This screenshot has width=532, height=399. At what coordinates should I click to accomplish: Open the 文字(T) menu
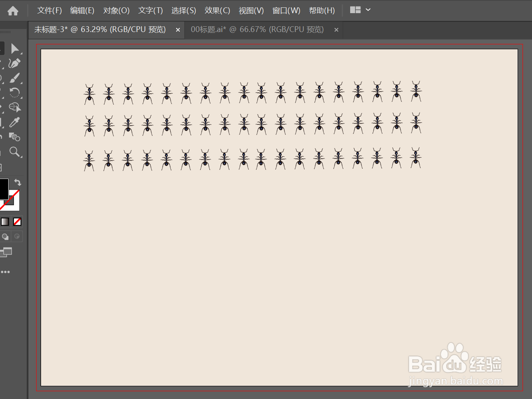(x=151, y=10)
